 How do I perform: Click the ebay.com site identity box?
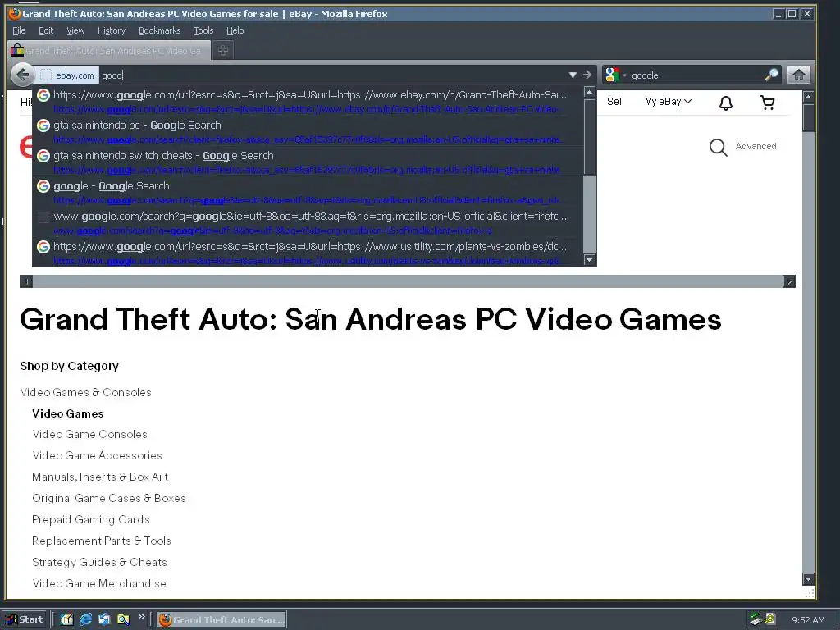(x=69, y=75)
